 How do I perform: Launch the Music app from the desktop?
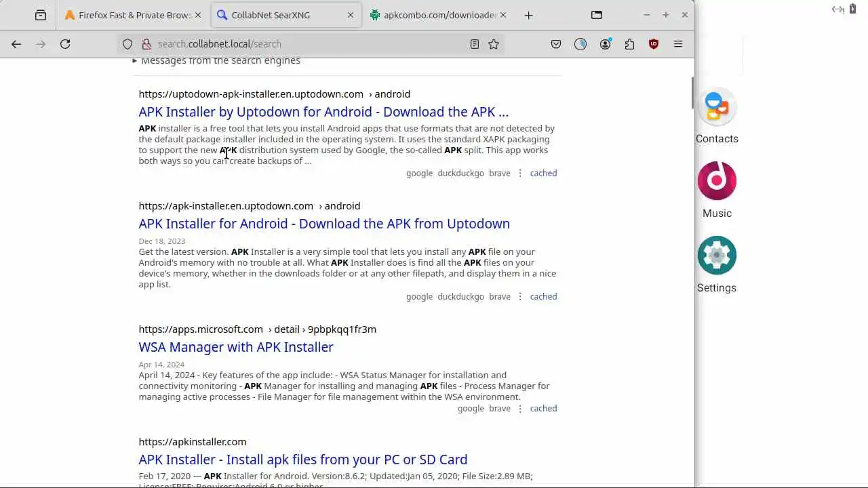(717, 190)
